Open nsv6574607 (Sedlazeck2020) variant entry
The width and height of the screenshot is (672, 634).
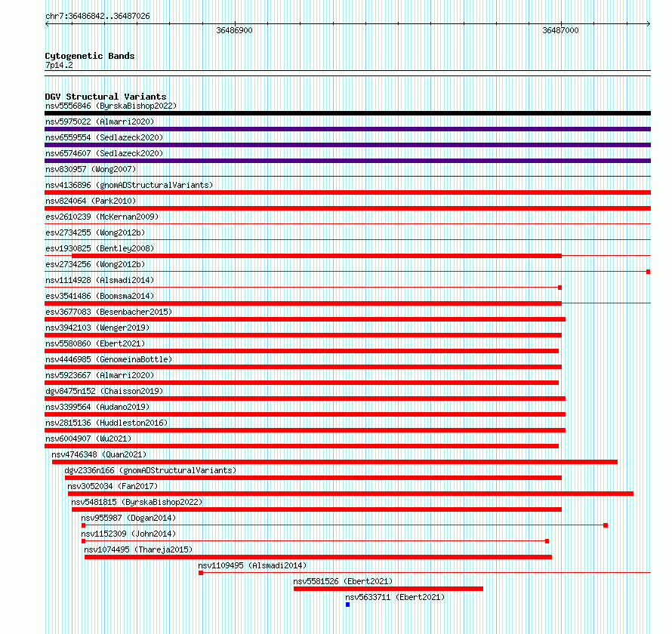tap(104, 153)
